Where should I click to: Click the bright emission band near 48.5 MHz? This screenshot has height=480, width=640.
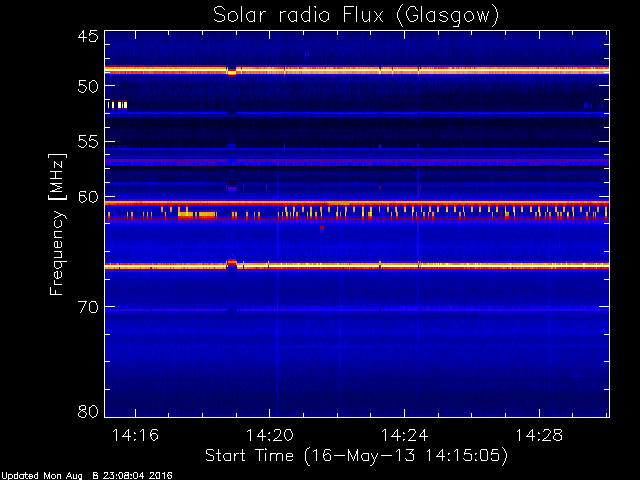(357, 70)
